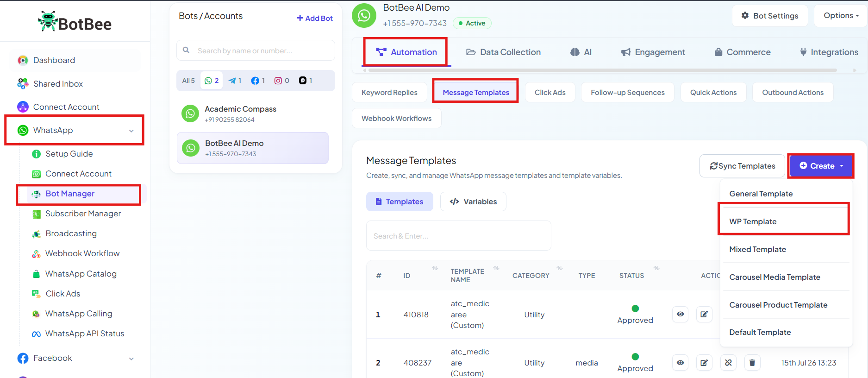This screenshot has height=378, width=868.
Task: Choose Carousel Product Template option
Action: tap(786, 305)
